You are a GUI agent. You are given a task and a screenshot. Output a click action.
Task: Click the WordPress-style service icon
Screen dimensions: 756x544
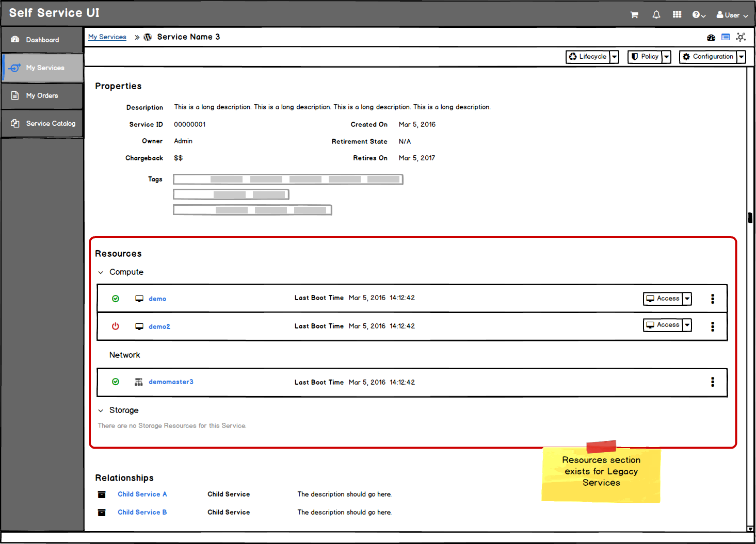pos(148,37)
